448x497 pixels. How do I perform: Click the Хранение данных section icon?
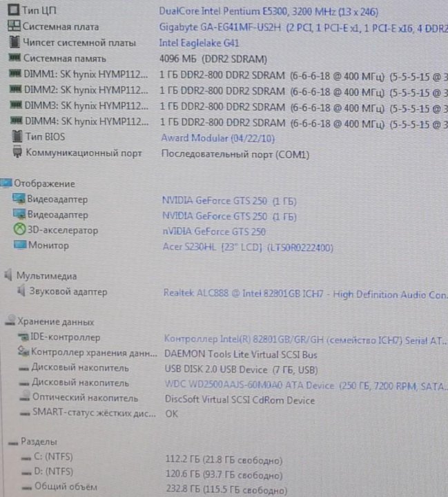[10, 320]
